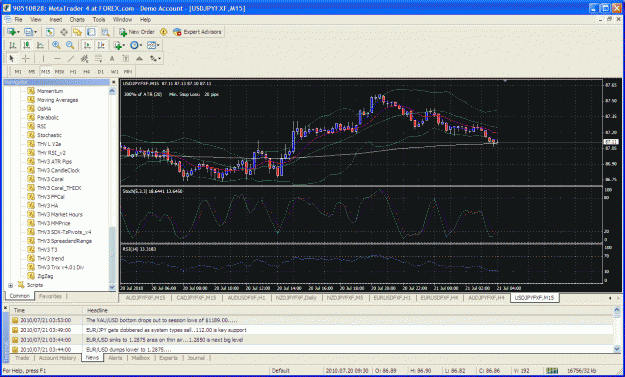This screenshot has height=377, width=625.
Task: Select the Vertical Line tool
Action: pyautogui.click(x=43, y=59)
